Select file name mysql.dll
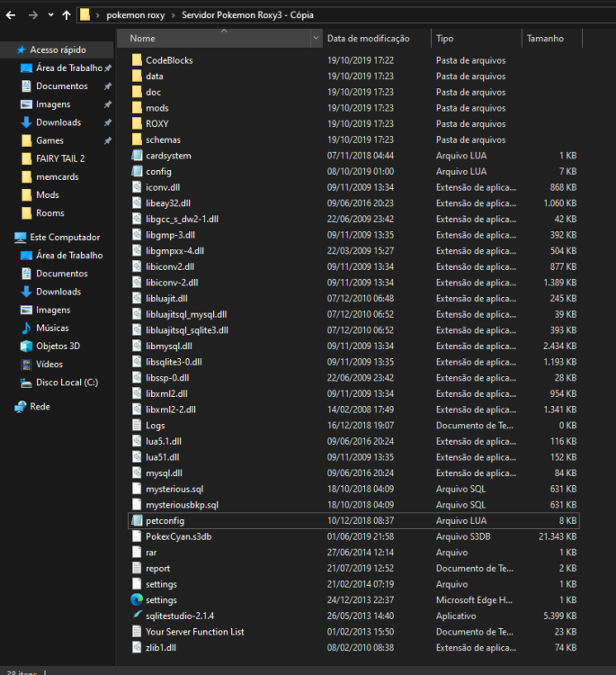 click(x=164, y=473)
